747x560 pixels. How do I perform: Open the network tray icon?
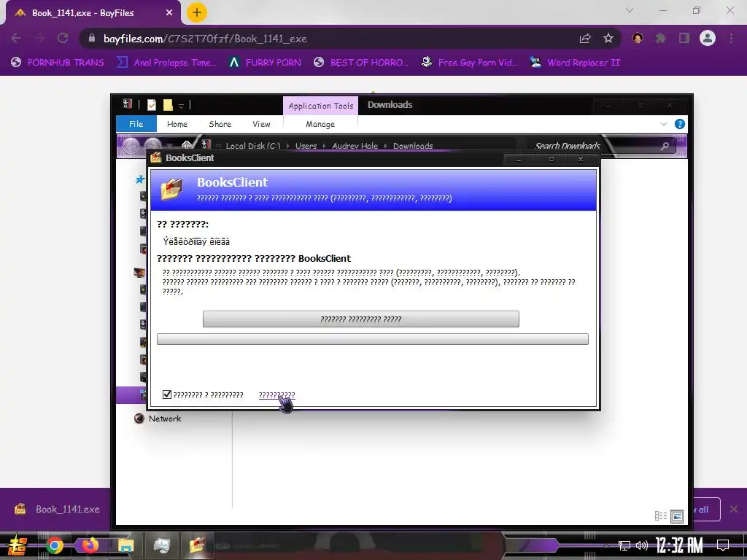pos(624,545)
